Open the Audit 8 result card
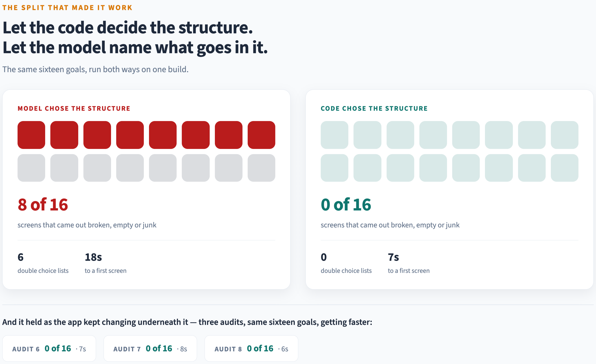This screenshot has height=364, width=596. [251, 348]
